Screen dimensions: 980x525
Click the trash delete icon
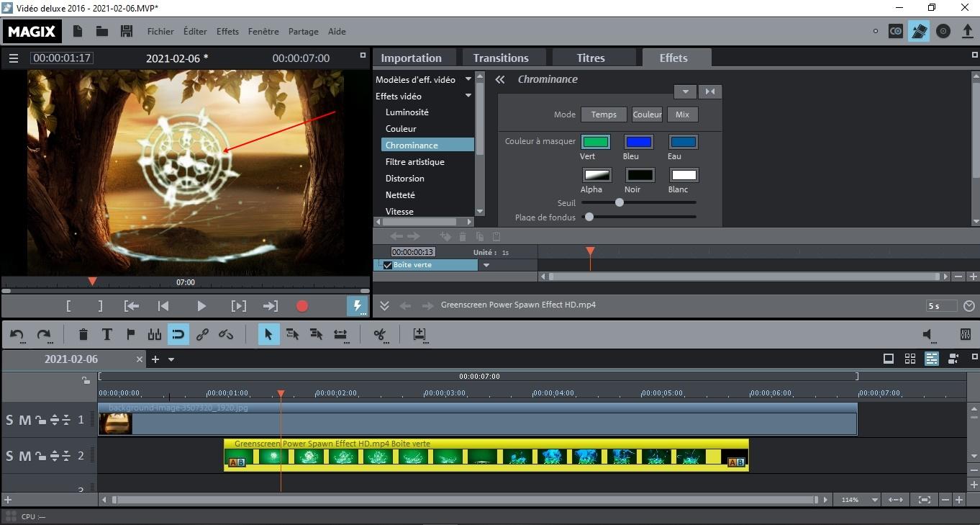83,334
